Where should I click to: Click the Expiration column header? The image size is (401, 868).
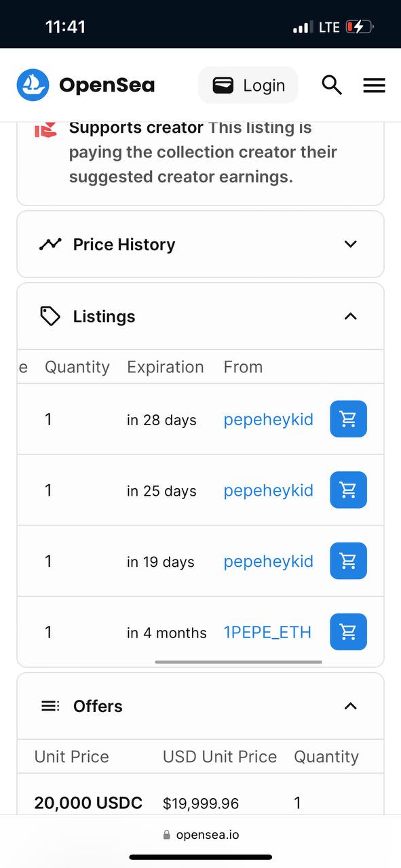[166, 367]
